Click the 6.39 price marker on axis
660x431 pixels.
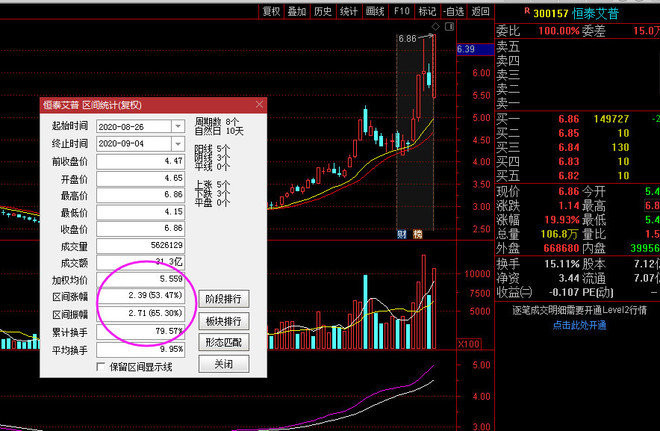(x=466, y=49)
